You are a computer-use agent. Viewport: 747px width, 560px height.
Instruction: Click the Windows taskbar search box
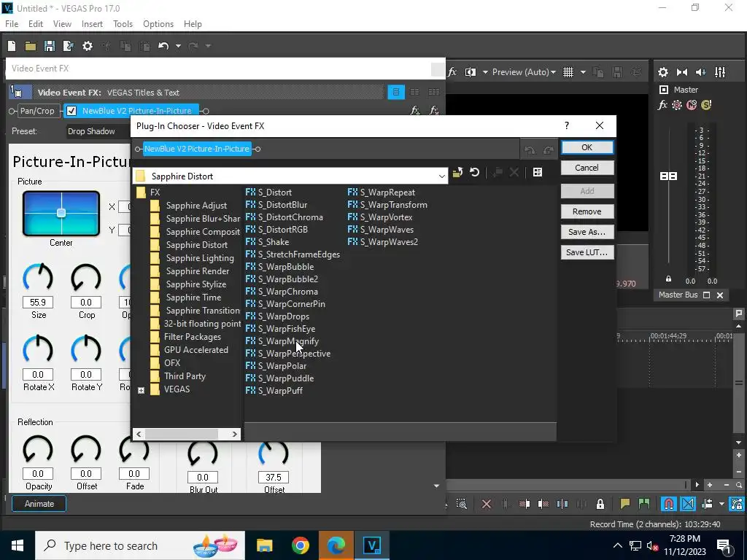140,545
